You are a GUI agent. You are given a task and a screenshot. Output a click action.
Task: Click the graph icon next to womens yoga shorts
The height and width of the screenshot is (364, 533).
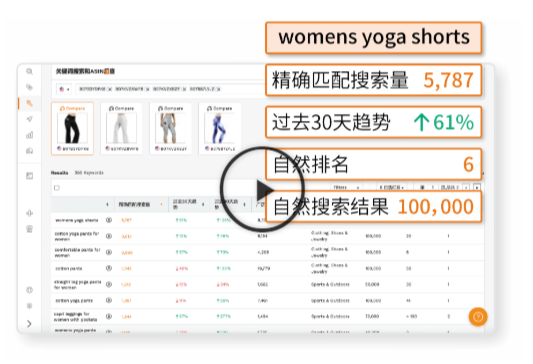[109, 220]
